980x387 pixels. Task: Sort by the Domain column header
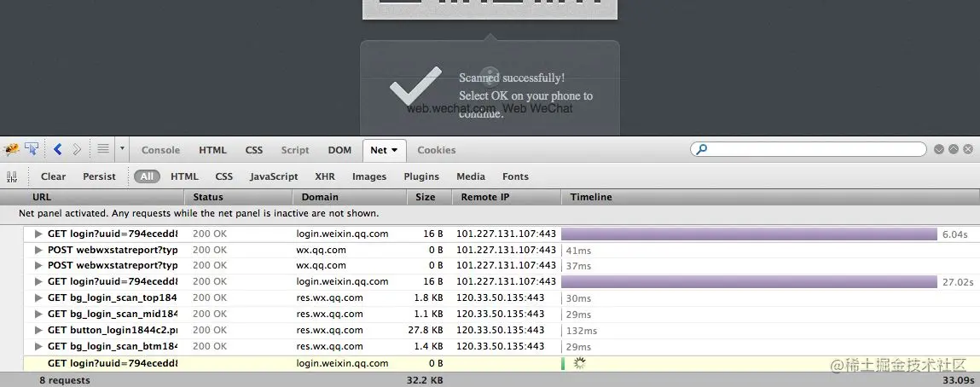(x=350, y=197)
